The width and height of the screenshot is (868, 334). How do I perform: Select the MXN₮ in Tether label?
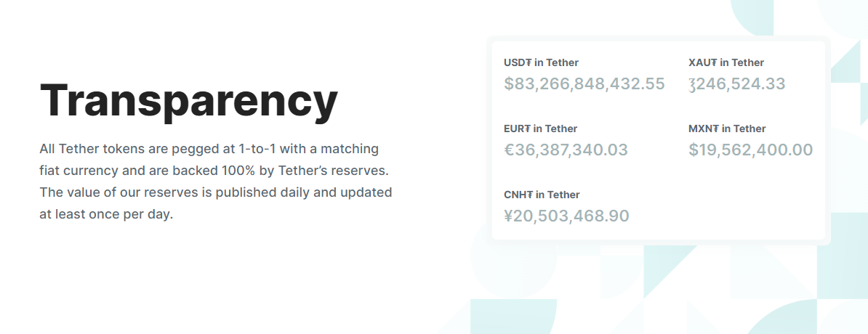[727, 129]
